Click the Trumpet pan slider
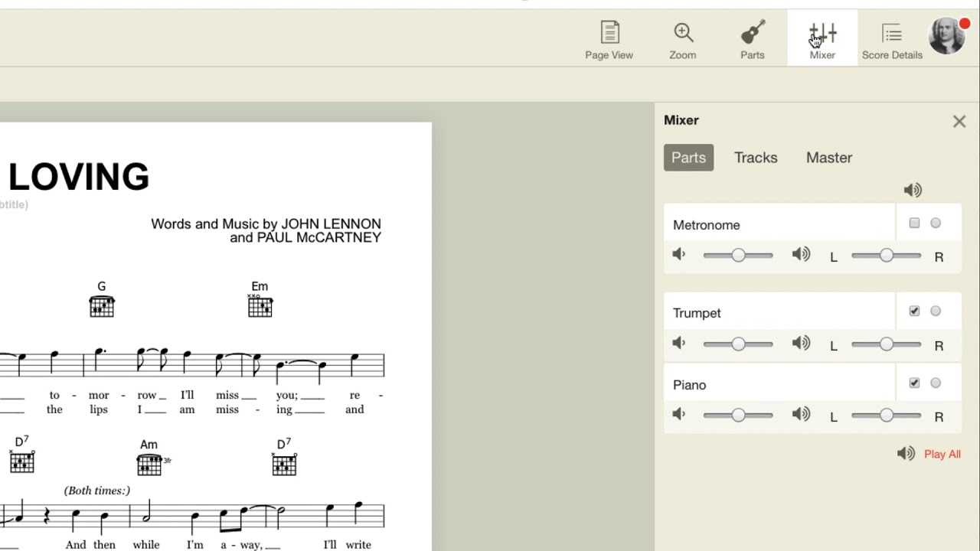The width and height of the screenshot is (980, 551). click(886, 344)
